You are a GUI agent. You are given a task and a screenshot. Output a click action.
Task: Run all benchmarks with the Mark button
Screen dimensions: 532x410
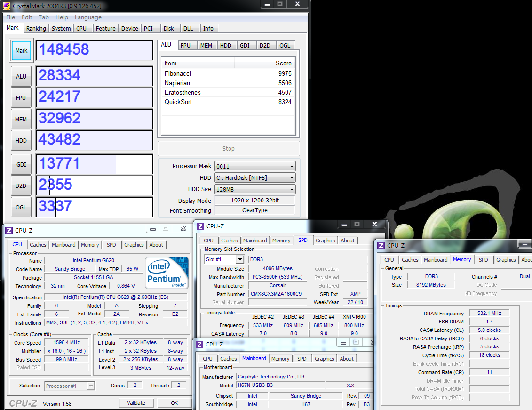[21, 50]
